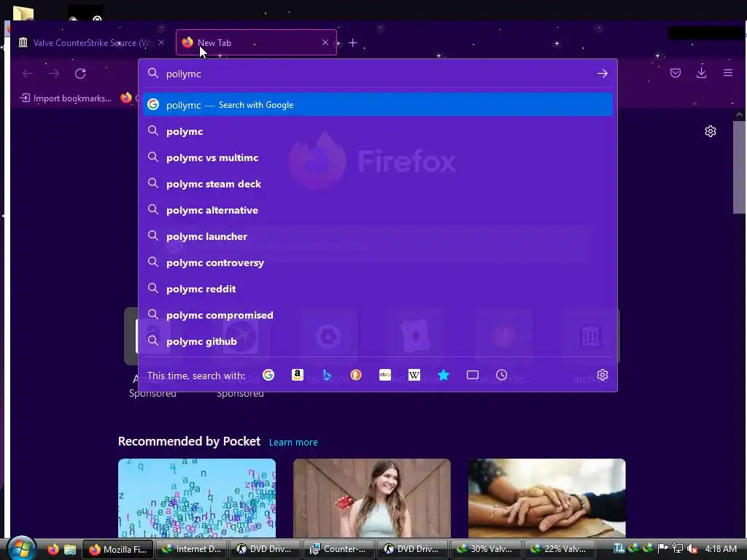Open the Windows Start orb
This screenshot has height=560, width=747.
[x=22, y=548]
